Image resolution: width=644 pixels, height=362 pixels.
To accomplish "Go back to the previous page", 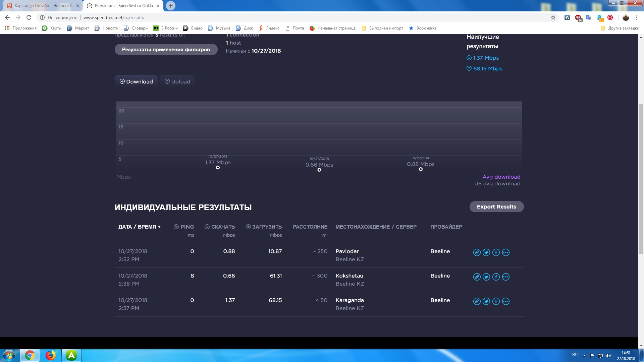I will (x=7, y=17).
